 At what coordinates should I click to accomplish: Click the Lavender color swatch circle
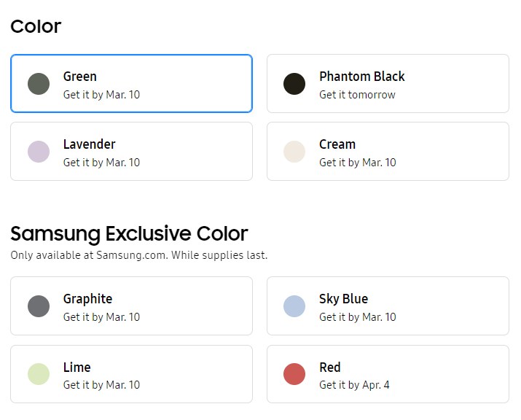39,152
